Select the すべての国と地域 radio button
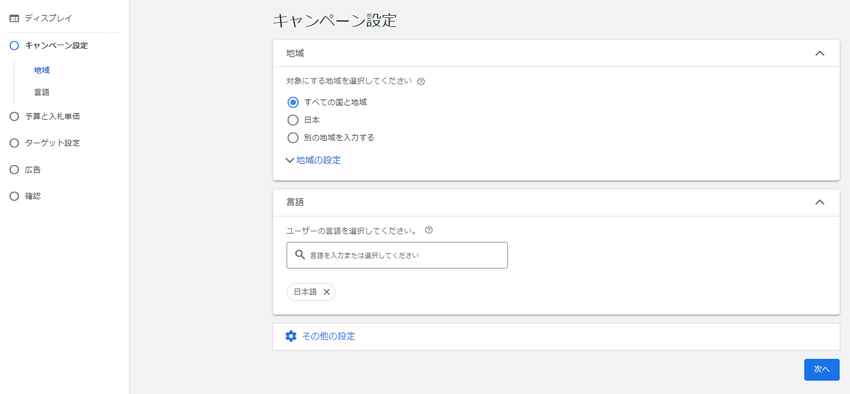Image resolution: width=850 pixels, height=394 pixels. coord(293,102)
